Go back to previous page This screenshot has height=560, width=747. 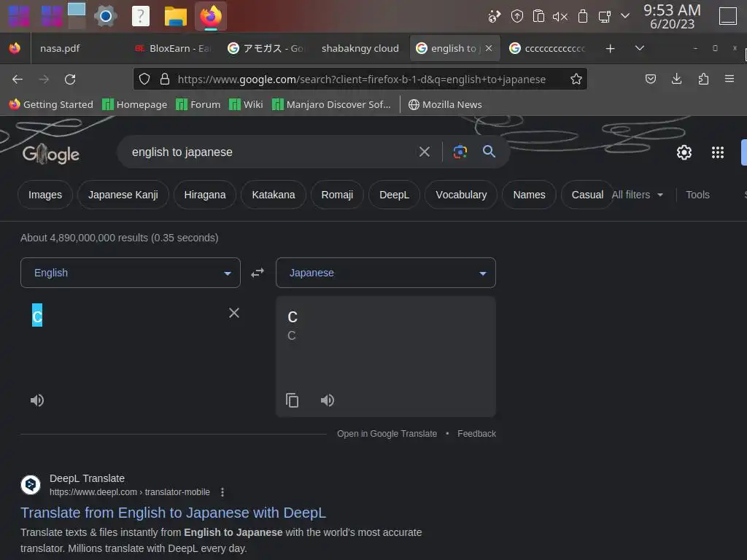(x=18, y=79)
